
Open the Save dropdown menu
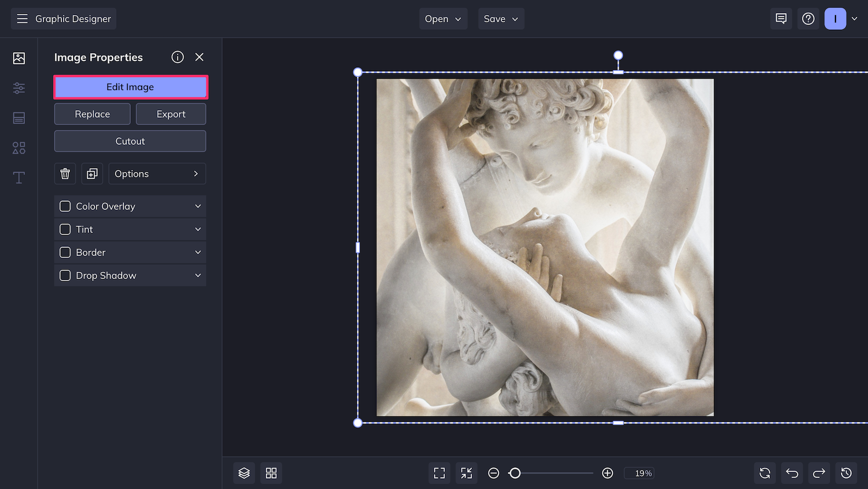click(501, 18)
